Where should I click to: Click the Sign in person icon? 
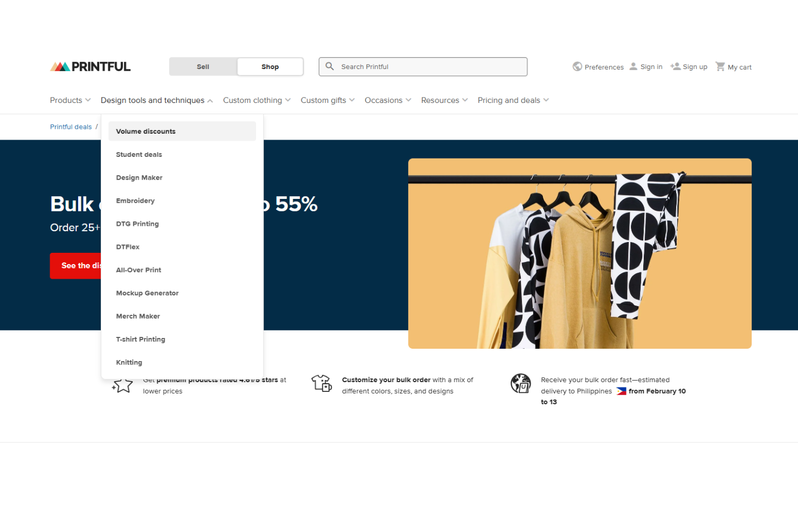click(634, 66)
